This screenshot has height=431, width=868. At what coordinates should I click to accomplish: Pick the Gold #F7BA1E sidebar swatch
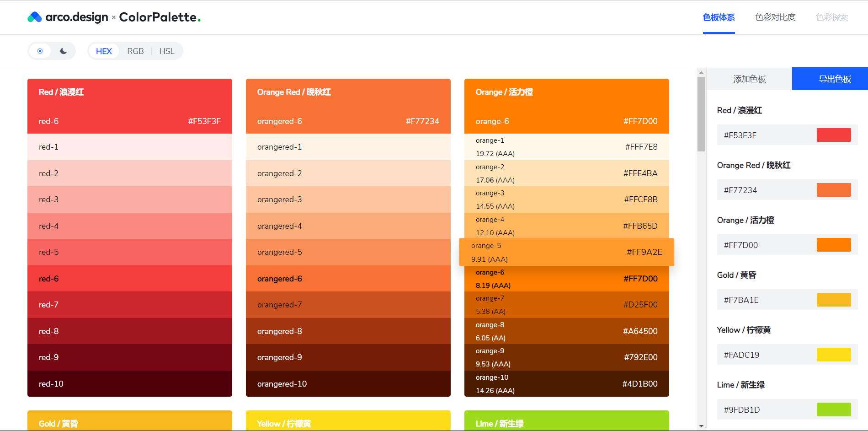(x=834, y=300)
